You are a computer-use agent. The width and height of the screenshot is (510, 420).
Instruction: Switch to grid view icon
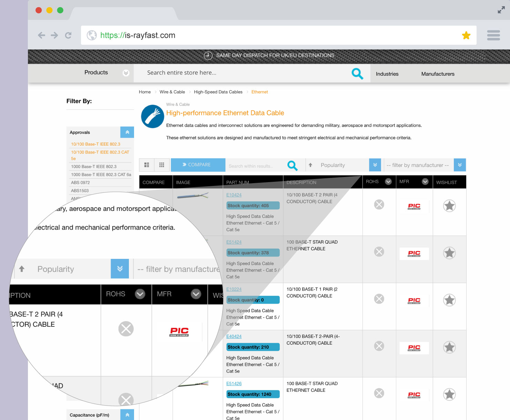tap(162, 165)
